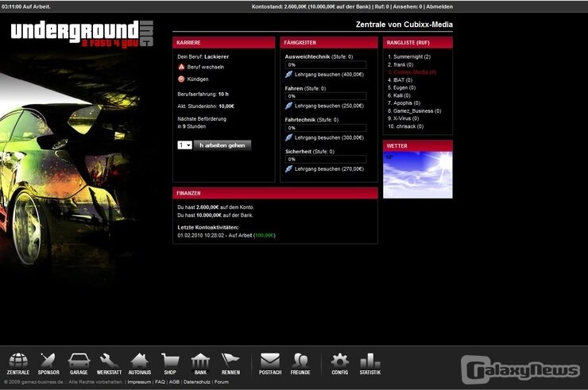Click the Abmelden logout link
The image size is (588, 390).
[439, 6]
